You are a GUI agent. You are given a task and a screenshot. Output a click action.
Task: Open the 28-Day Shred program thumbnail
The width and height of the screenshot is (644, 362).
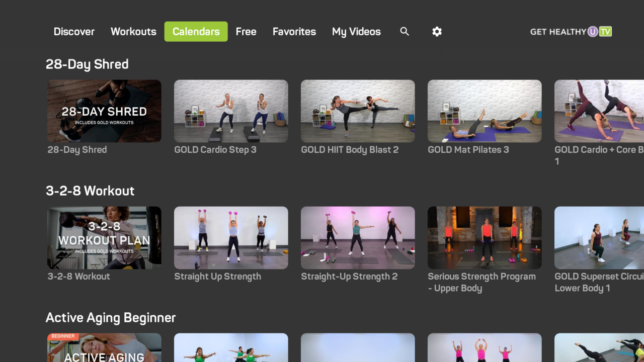click(104, 111)
